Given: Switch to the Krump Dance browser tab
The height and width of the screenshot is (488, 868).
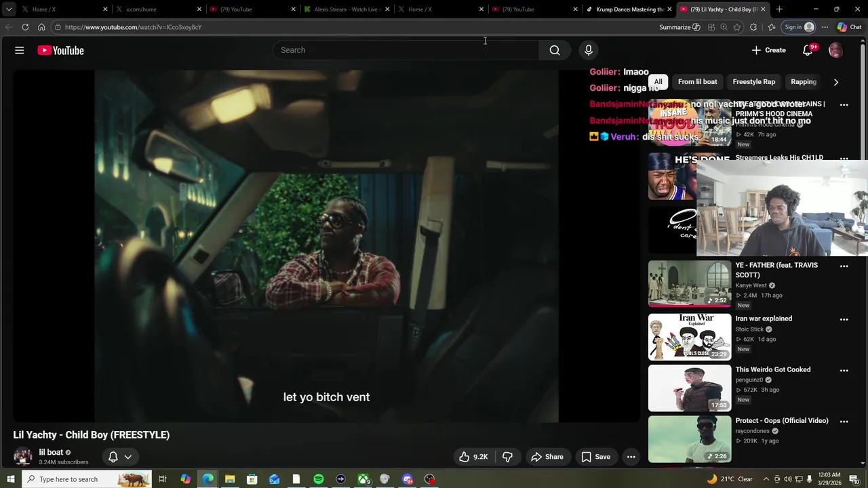Looking at the screenshot, I should [x=628, y=9].
